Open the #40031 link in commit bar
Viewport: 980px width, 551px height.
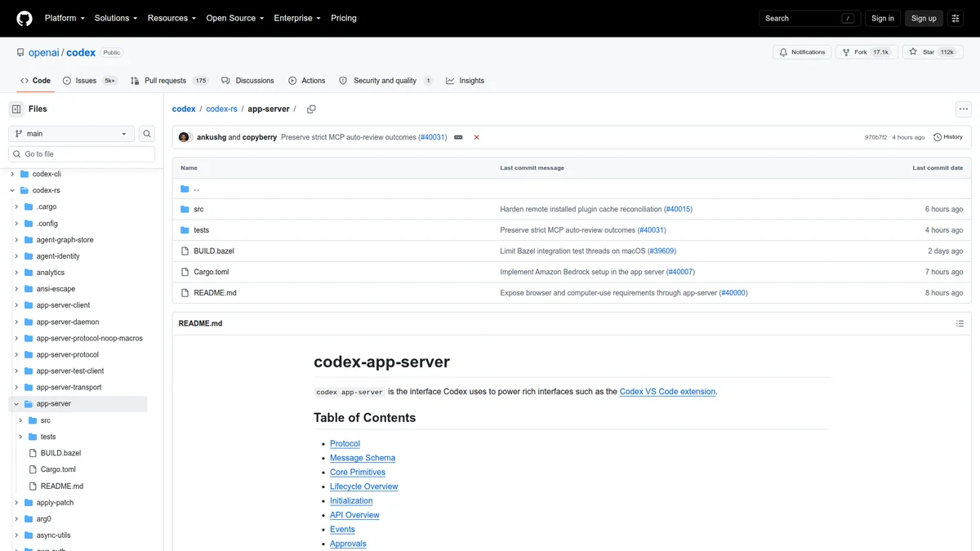tap(433, 137)
